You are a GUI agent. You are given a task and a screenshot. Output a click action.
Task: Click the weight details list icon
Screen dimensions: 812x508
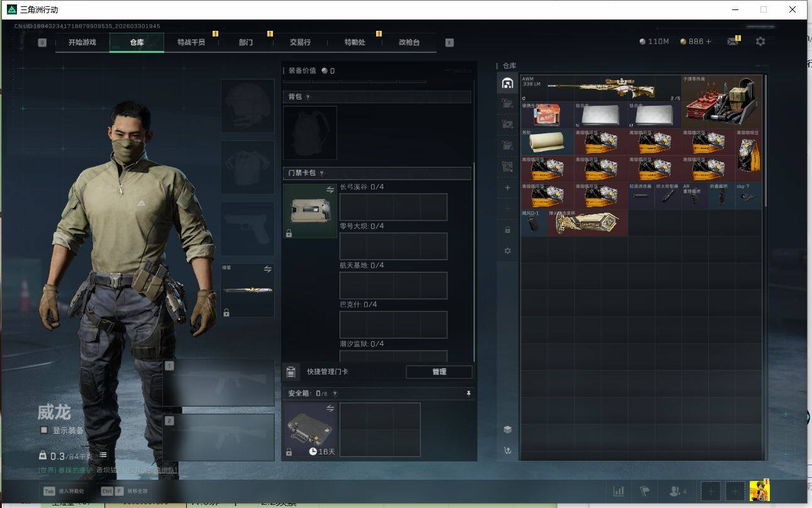tap(103, 454)
